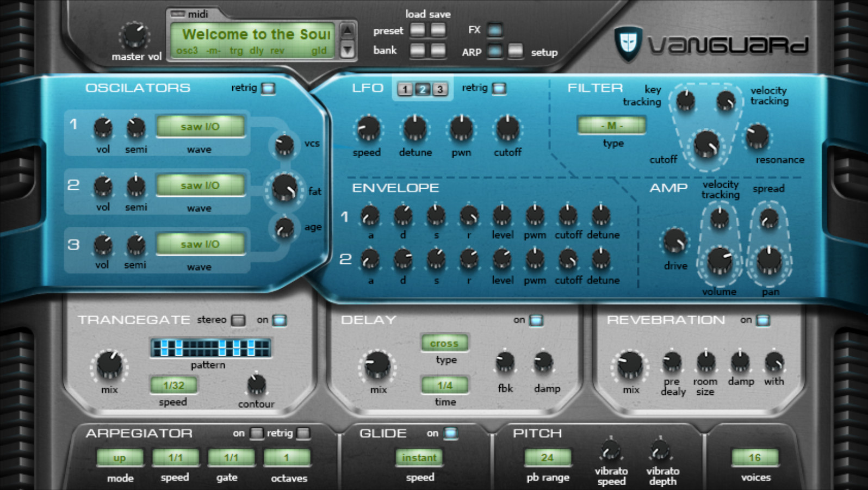Click envelope 1 attack knob

point(370,216)
